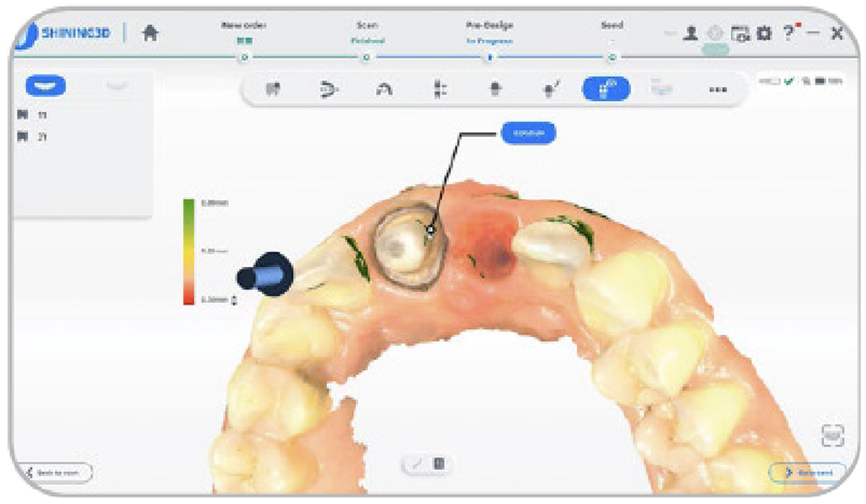Open the settings gear icon

point(764,33)
